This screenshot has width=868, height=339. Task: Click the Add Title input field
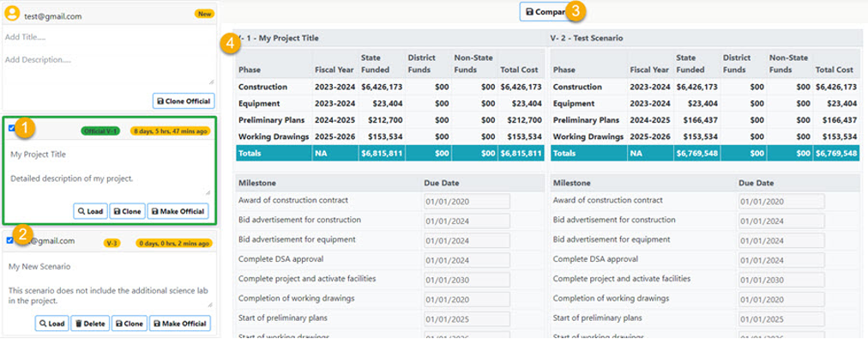[108, 37]
